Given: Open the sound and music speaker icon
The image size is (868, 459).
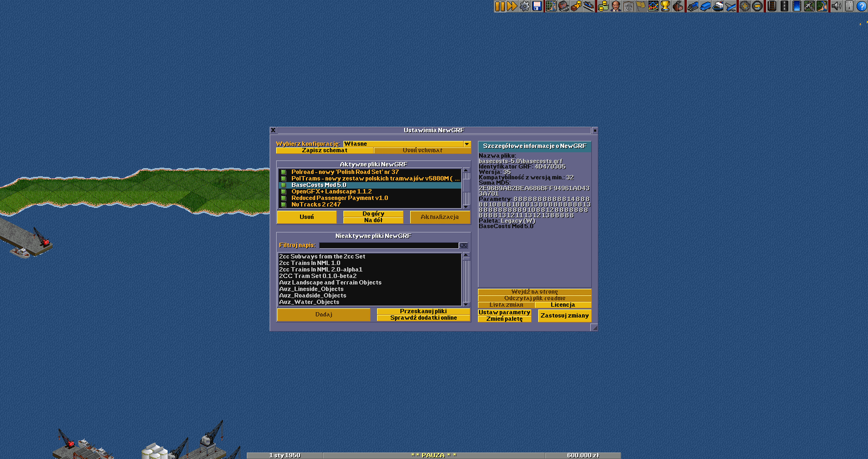Looking at the screenshot, I should tap(837, 6).
